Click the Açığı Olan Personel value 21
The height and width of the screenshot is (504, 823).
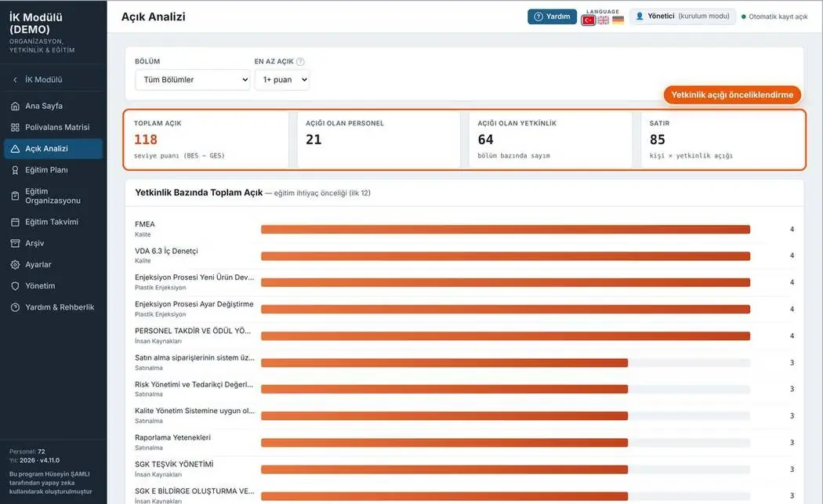pos(314,140)
